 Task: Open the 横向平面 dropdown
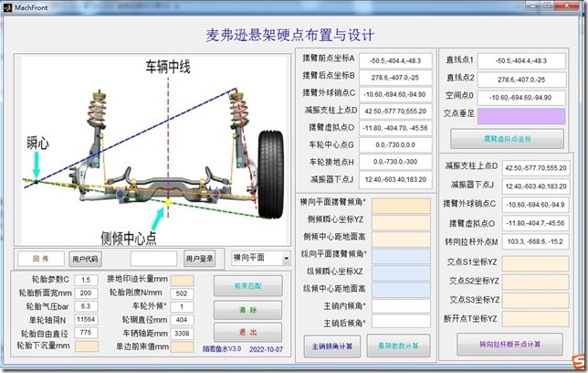coord(260,258)
